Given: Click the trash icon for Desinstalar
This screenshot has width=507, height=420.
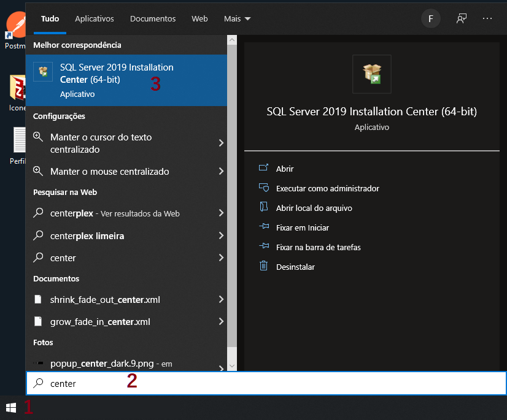Looking at the screenshot, I should 263,266.
